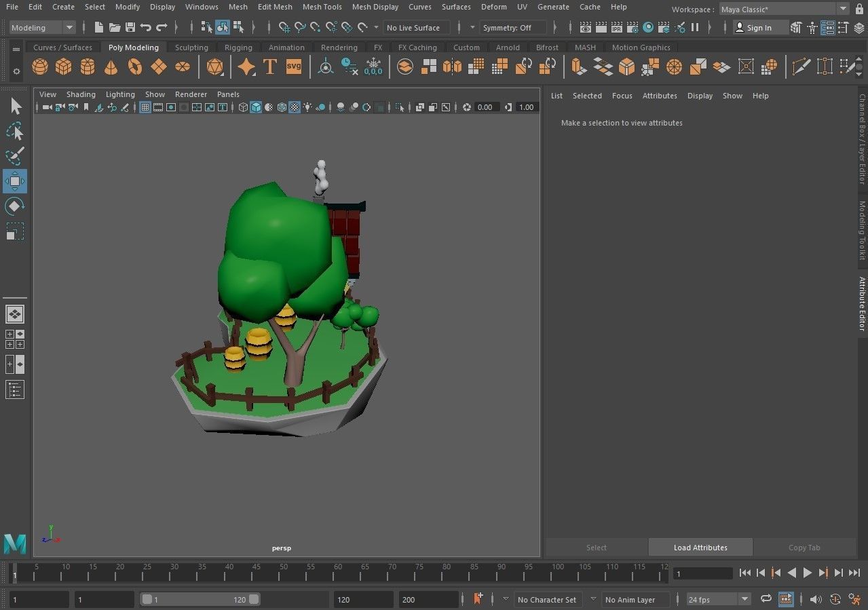Click the New Scene icon

click(99, 27)
